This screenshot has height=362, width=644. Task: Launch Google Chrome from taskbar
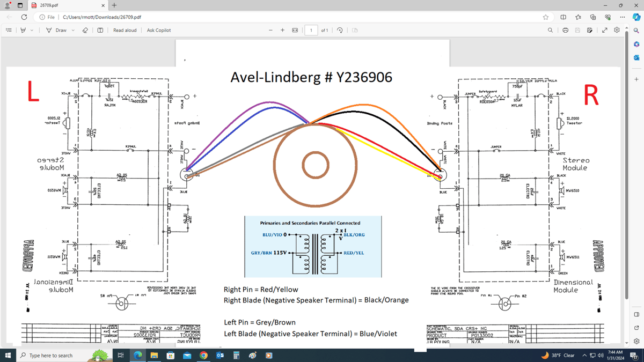pos(203,356)
